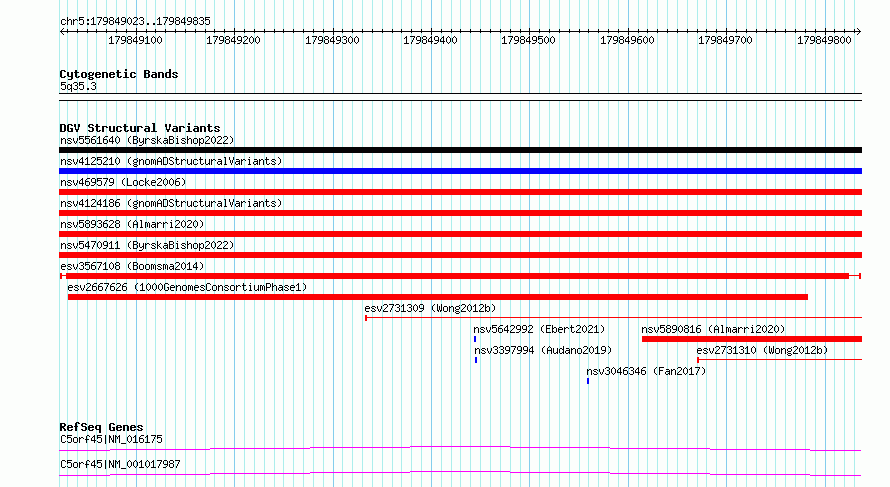The width and height of the screenshot is (890, 487).
Task: Open the nsv5893628 (Almarri2020) label
Action: click(132, 224)
